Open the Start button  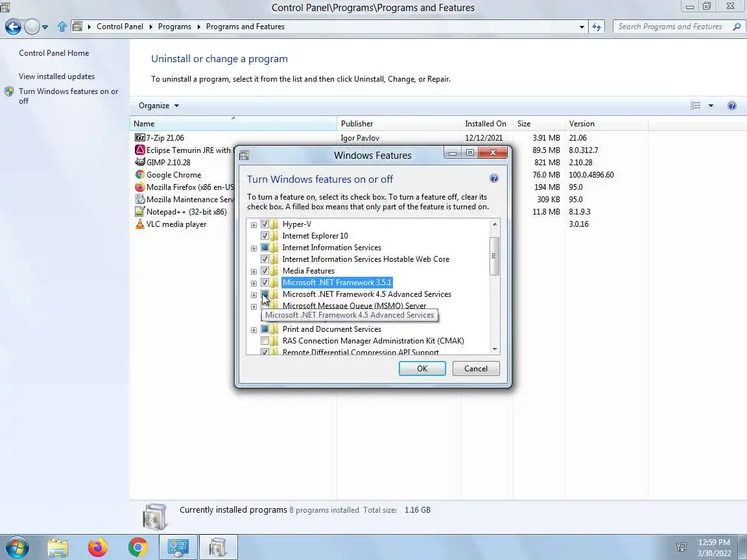click(x=17, y=547)
